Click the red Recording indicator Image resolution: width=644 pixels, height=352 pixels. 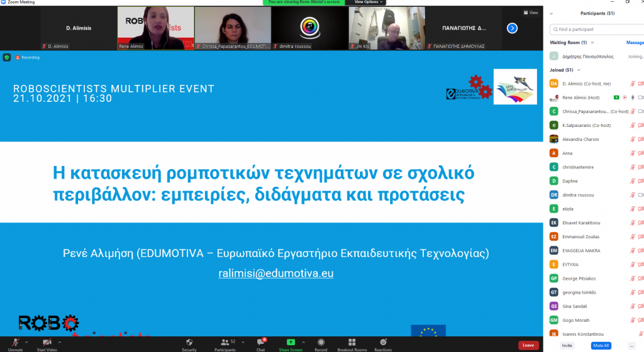point(28,57)
